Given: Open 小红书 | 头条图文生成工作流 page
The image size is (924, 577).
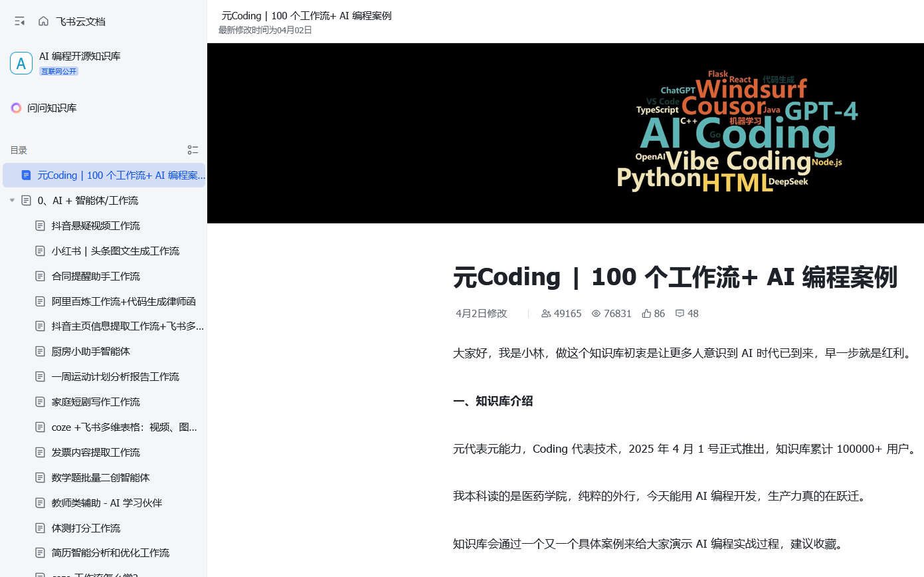Looking at the screenshot, I should (x=115, y=251).
